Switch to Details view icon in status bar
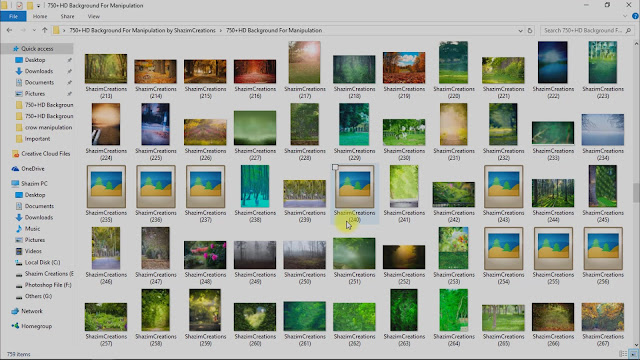This screenshot has height=360, width=640. click(x=623, y=354)
